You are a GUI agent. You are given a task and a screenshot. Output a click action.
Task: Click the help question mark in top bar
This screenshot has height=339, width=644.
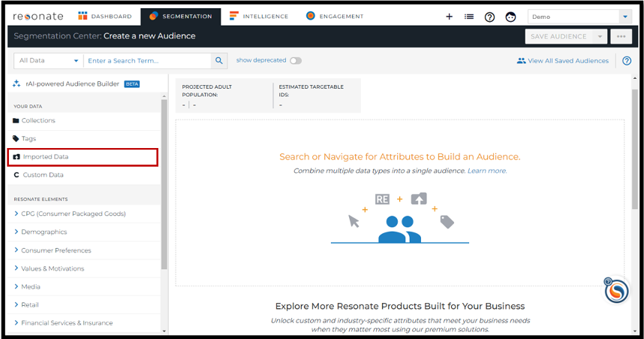pyautogui.click(x=489, y=17)
